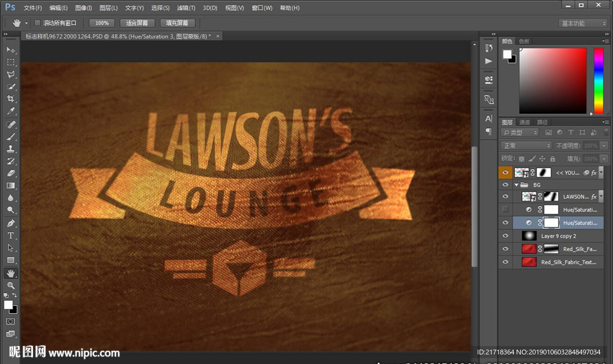Enable the scroll all windows checkbox
Image resolution: width=613 pixels, height=364 pixels.
click(x=37, y=23)
